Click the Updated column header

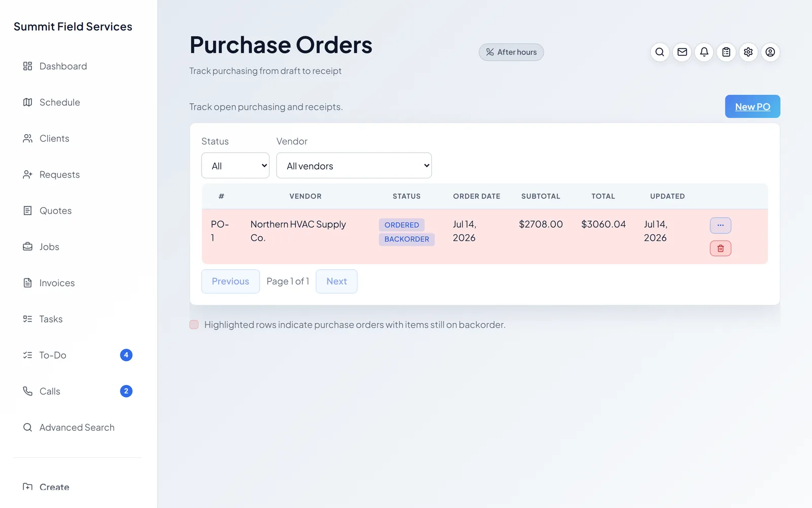point(667,196)
